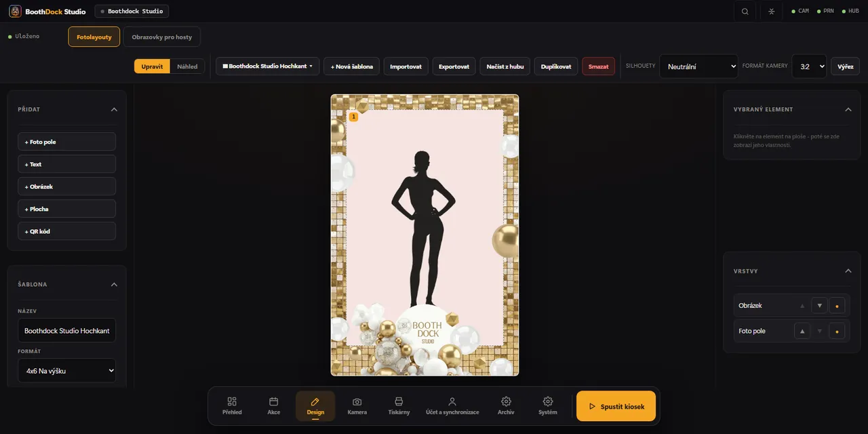This screenshot has width=868, height=434.
Task: Click the Spustit kiosek button
Action: click(616, 406)
